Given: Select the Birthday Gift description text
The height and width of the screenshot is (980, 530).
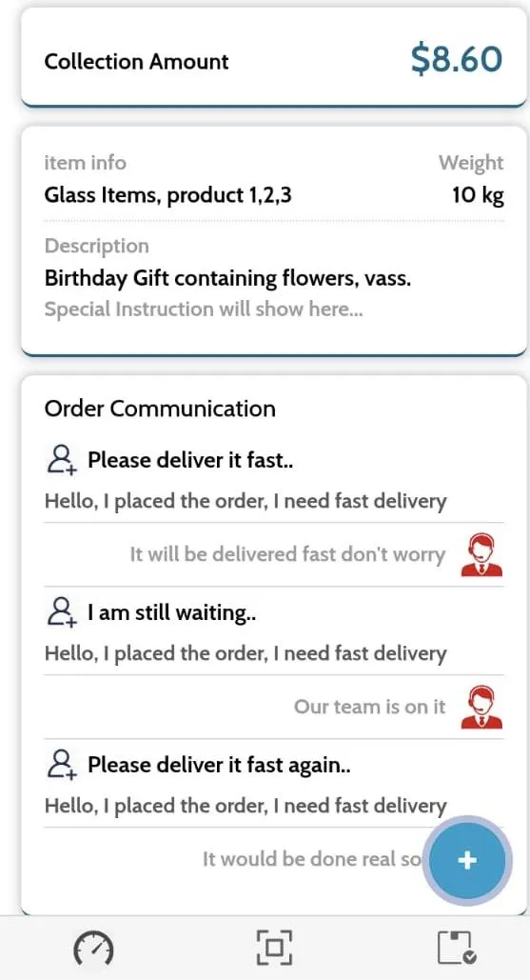Looking at the screenshot, I should click(x=227, y=279).
